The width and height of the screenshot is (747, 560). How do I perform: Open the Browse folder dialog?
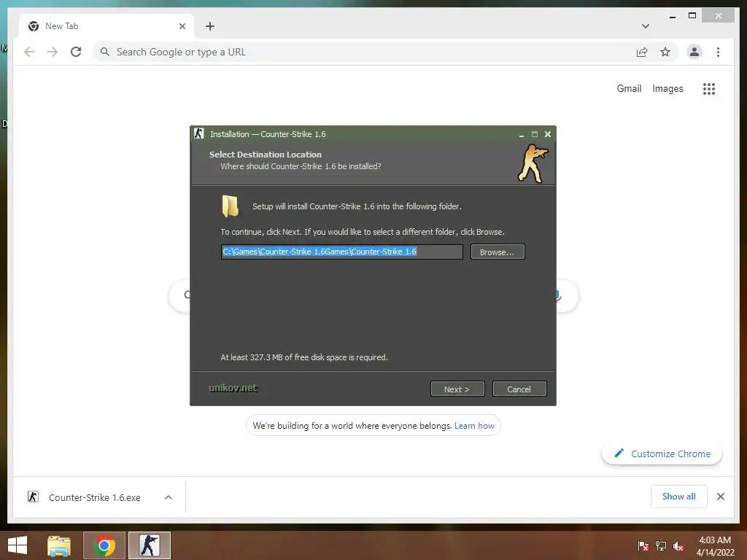(x=498, y=252)
